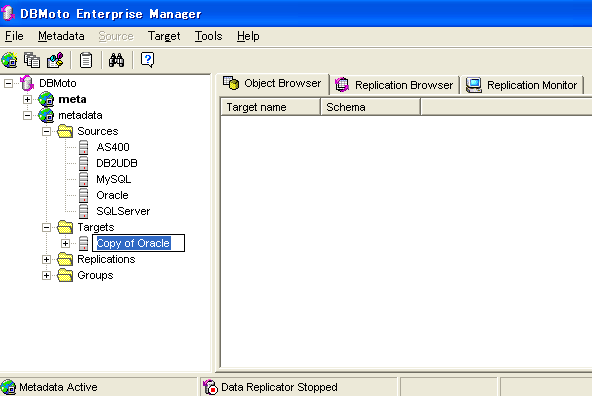Click the Oracle source server icon
The width and height of the screenshot is (592, 396).
(84, 195)
